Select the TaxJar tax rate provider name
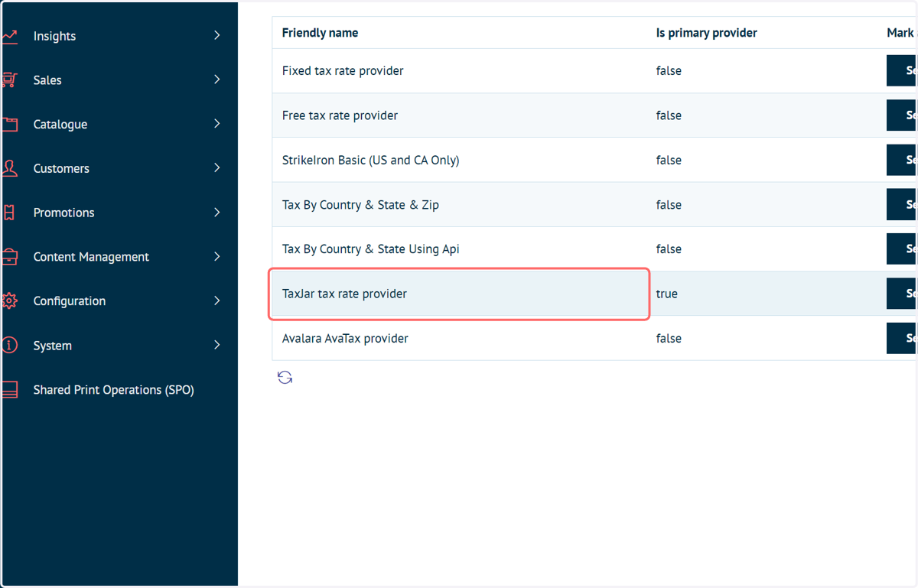Screen dimensions: 918x588 (x=344, y=294)
